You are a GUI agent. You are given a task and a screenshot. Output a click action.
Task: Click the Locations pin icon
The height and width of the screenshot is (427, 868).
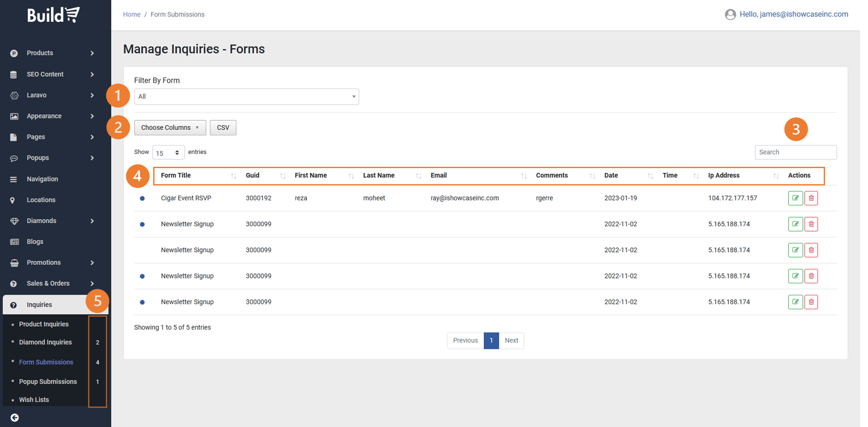pyautogui.click(x=13, y=200)
